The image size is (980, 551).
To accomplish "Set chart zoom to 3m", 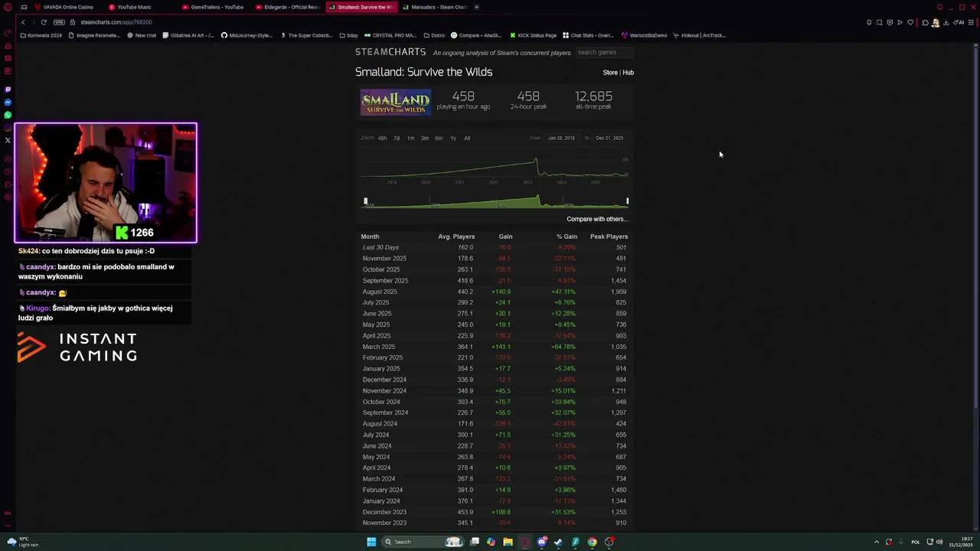I will click(x=425, y=139).
